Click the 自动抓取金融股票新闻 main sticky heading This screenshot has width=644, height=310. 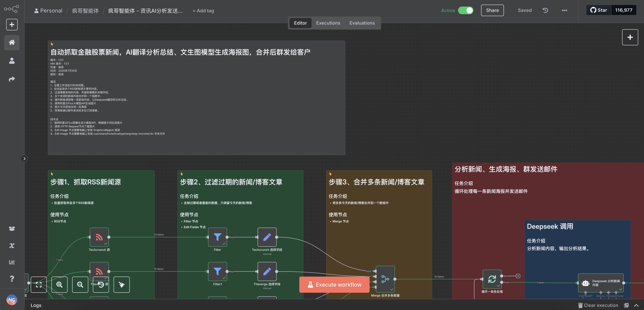point(180,52)
